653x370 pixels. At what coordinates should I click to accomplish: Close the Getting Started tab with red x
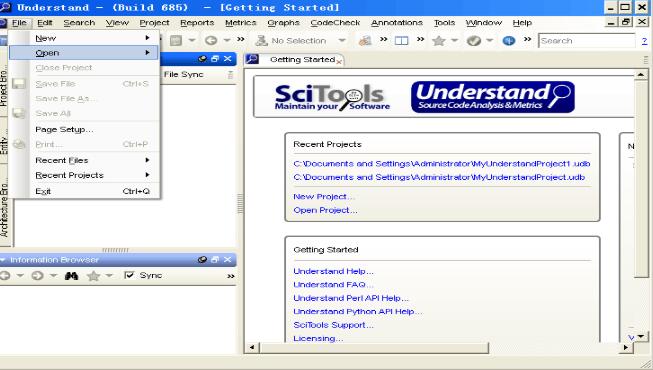(x=339, y=62)
